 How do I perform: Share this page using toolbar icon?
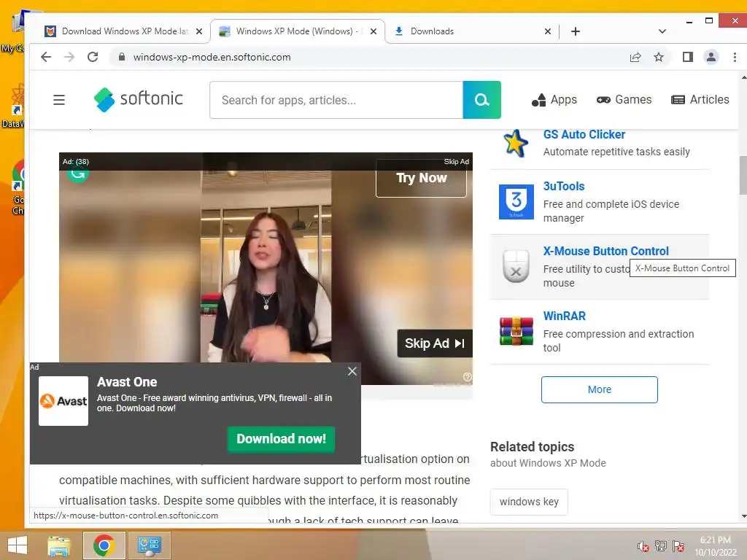(635, 57)
